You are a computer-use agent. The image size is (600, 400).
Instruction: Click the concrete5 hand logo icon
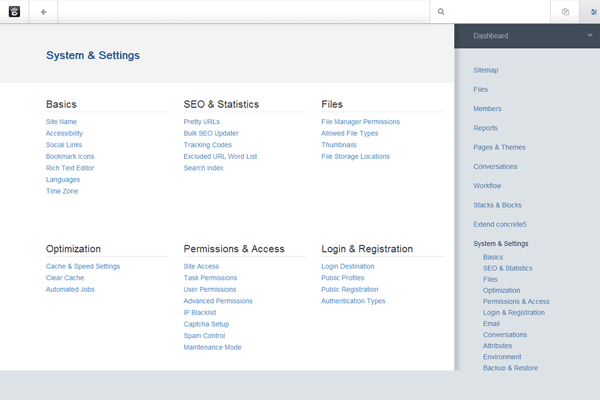(x=14, y=12)
